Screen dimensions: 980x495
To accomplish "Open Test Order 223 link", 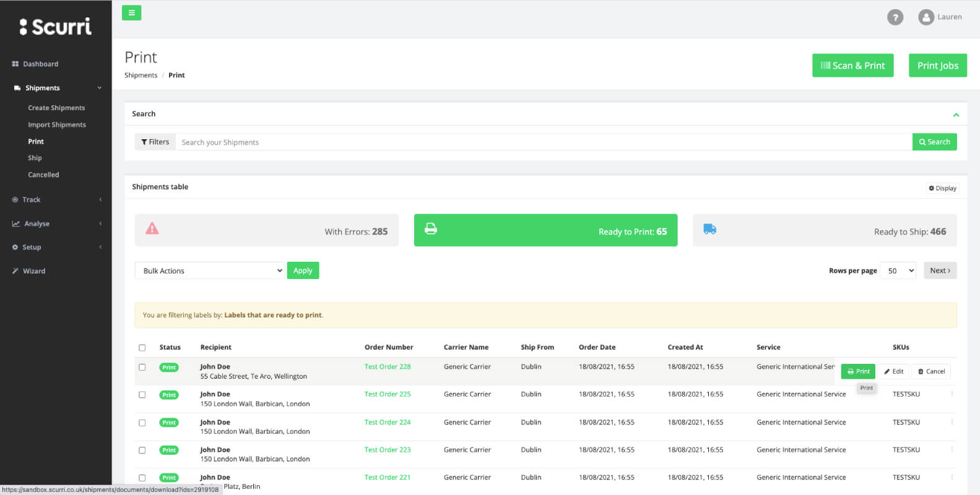I will 388,450.
